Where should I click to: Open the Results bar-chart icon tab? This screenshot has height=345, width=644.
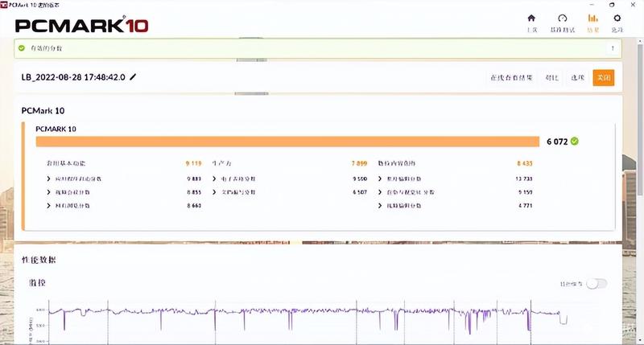(x=592, y=18)
